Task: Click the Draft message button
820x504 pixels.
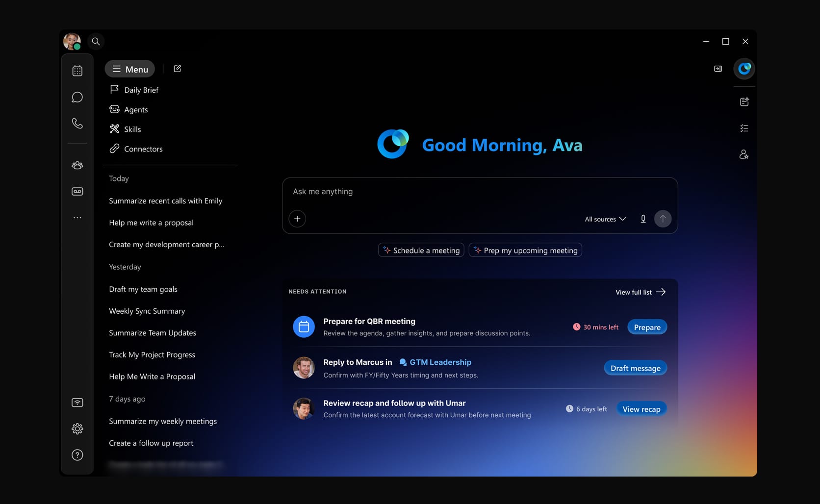Action: pos(635,368)
